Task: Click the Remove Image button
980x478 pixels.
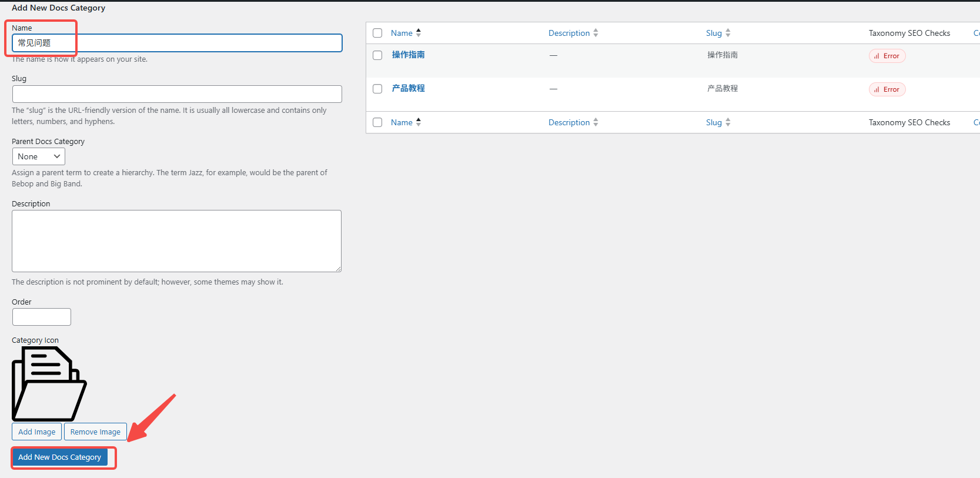Action: 95,432
